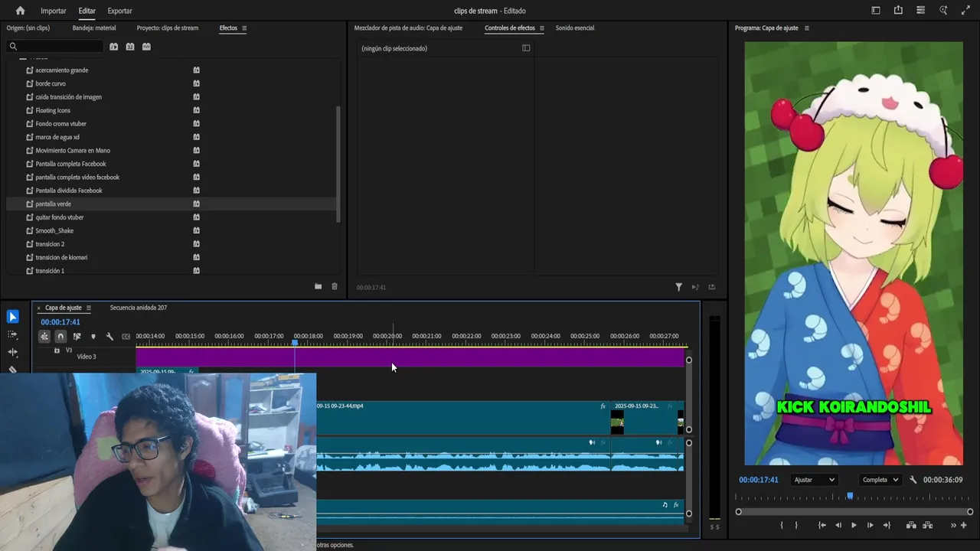Open button editor plus icon
Image resolution: width=980 pixels, height=551 pixels.
[964, 525]
